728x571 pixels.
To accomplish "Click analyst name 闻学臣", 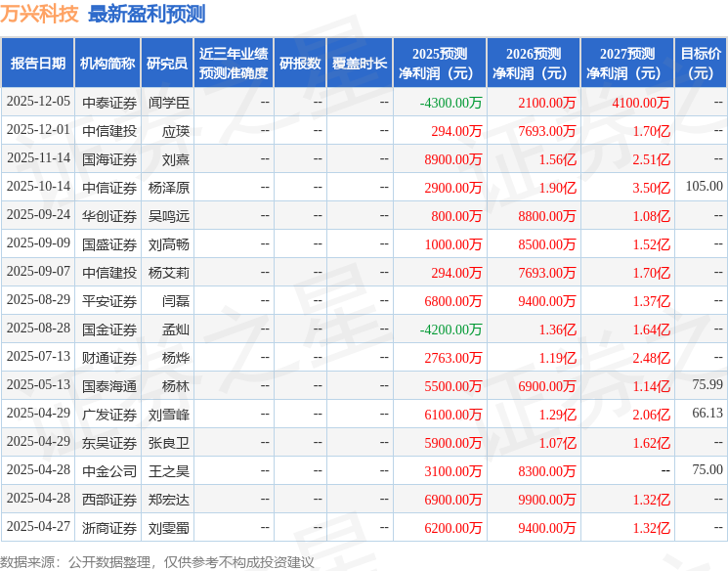I will click(168, 102).
